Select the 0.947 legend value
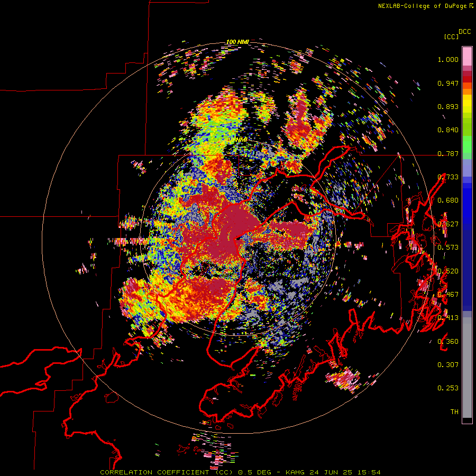This screenshot has height=476, width=476. coord(448,83)
